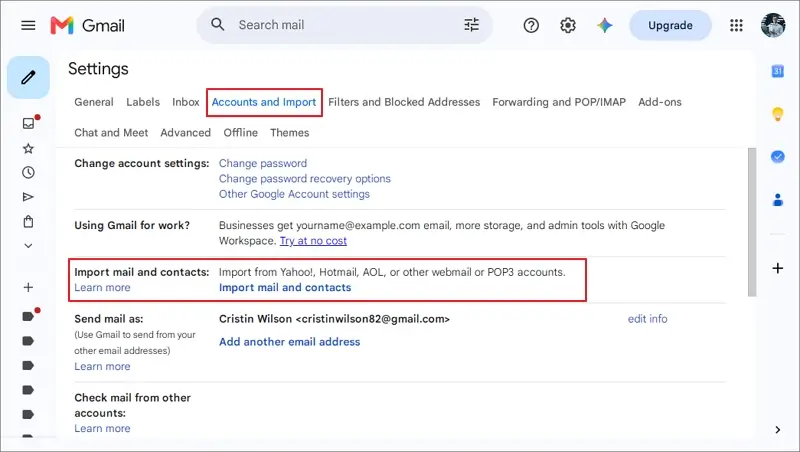Image resolution: width=800 pixels, height=452 pixels.
Task: Click Learn more under Send mail as
Action: [102, 366]
